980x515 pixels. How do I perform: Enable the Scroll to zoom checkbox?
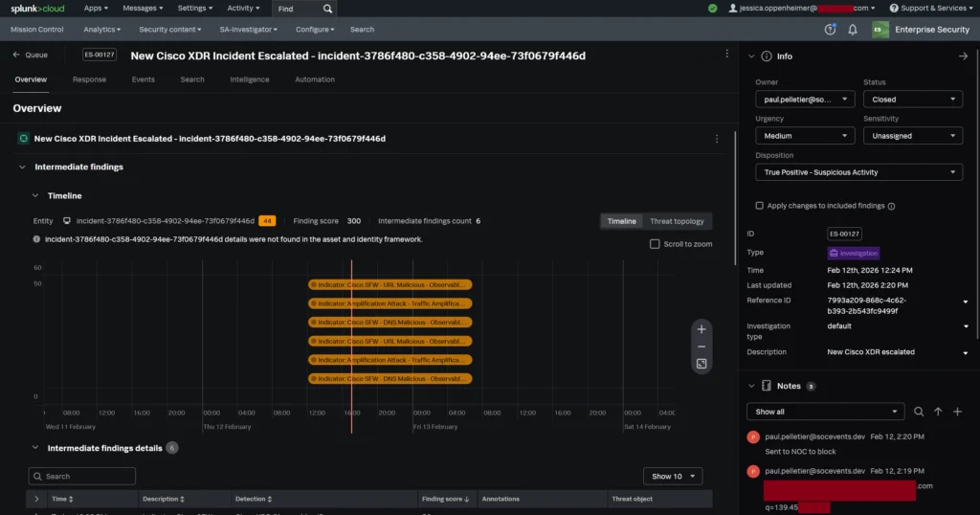[655, 244]
